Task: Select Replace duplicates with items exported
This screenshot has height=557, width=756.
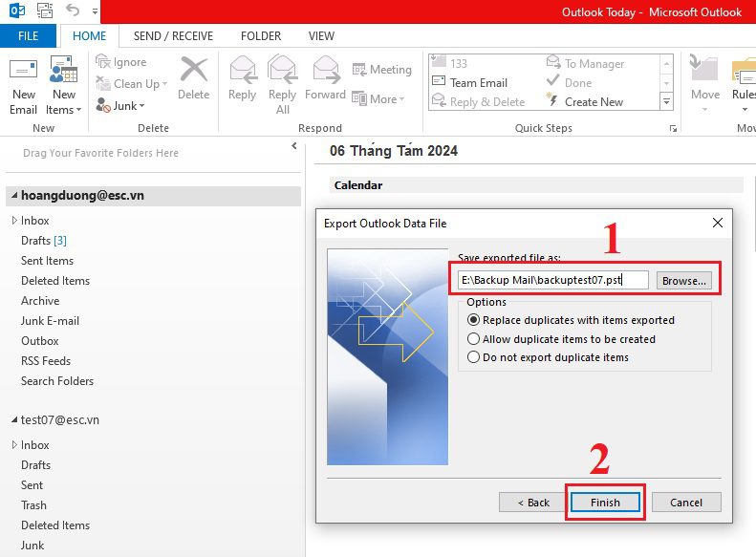Action: click(x=473, y=320)
